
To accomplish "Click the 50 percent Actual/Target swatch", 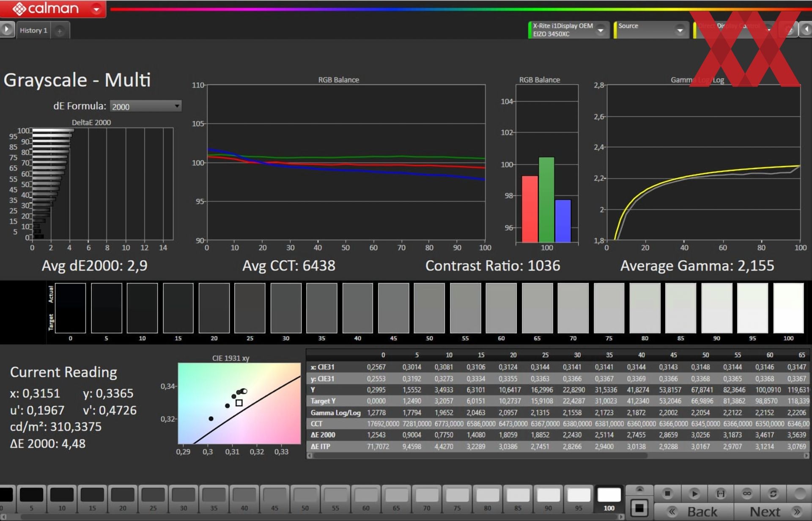I will tap(429, 308).
